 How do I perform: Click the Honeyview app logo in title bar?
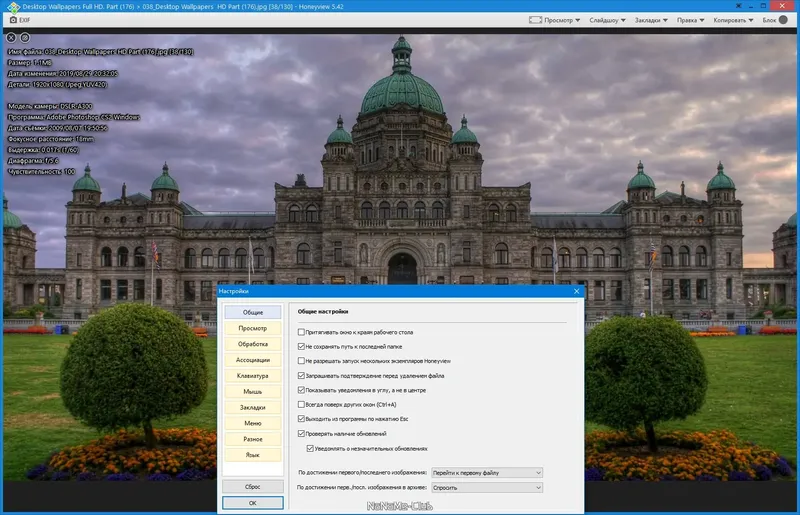tap(13, 7)
